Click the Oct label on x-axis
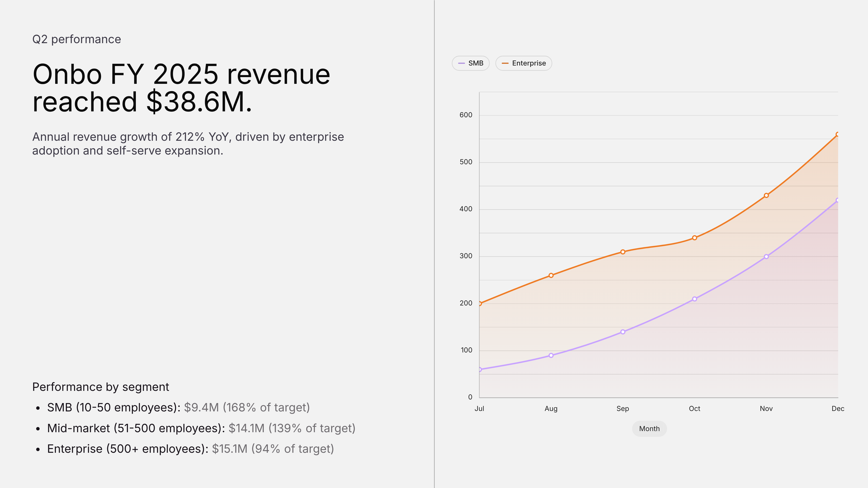The image size is (868, 488). (x=694, y=408)
